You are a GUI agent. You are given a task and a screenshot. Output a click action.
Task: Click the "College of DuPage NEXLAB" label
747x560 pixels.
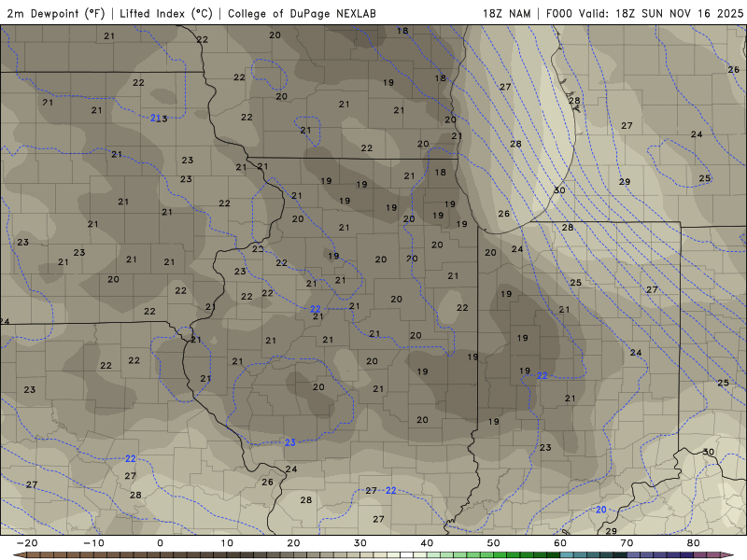pos(302,13)
